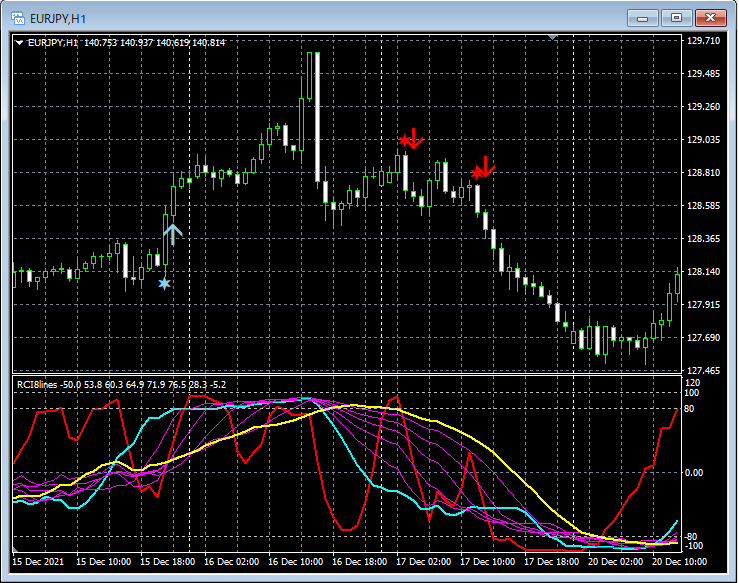739x583 pixels.
Task: Click the 20 Dec 02:00 time label
Action: coord(616,562)
